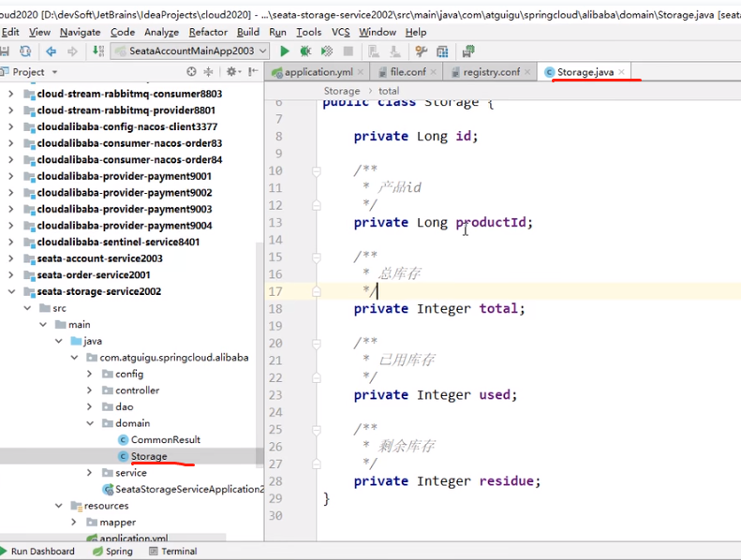Expand cloudalibaba-config-nacos-client3377 module
Viewport: 741px width, 560px height.
click(11, 126)
